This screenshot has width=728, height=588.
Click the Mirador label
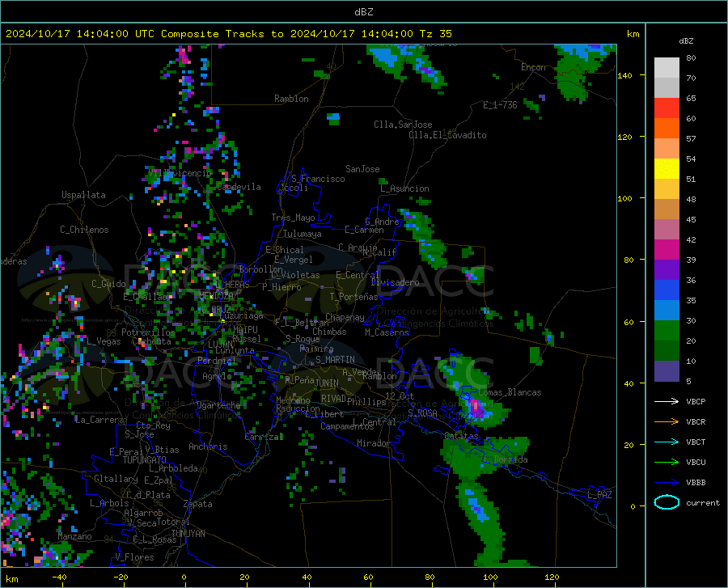tap(374, 444)
